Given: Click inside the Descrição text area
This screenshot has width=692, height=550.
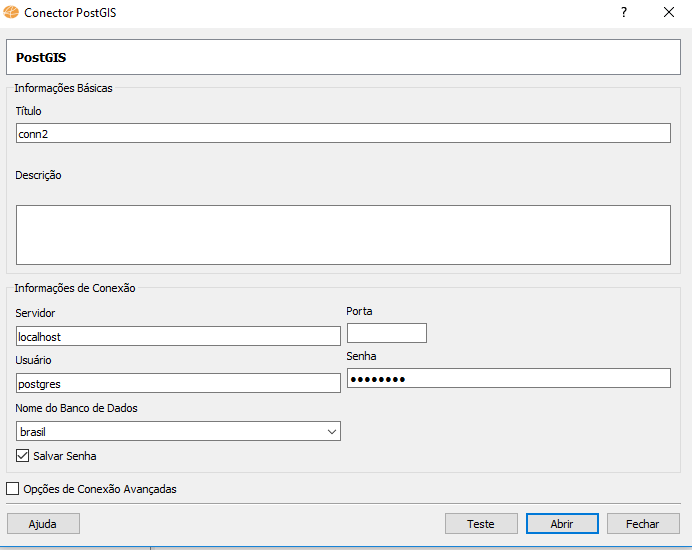Looking at the screenshot, I should [343, 235].
